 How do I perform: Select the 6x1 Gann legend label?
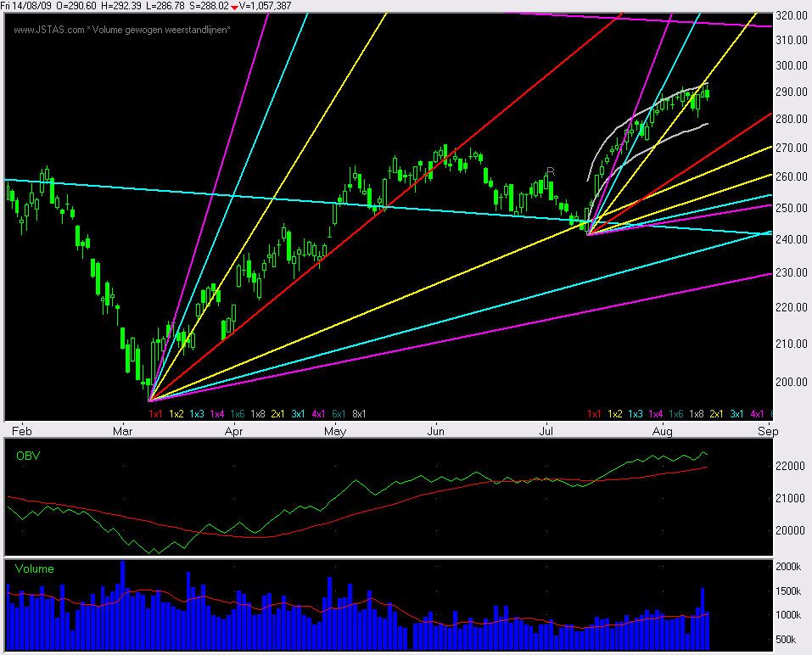click(x=339, y=414)
